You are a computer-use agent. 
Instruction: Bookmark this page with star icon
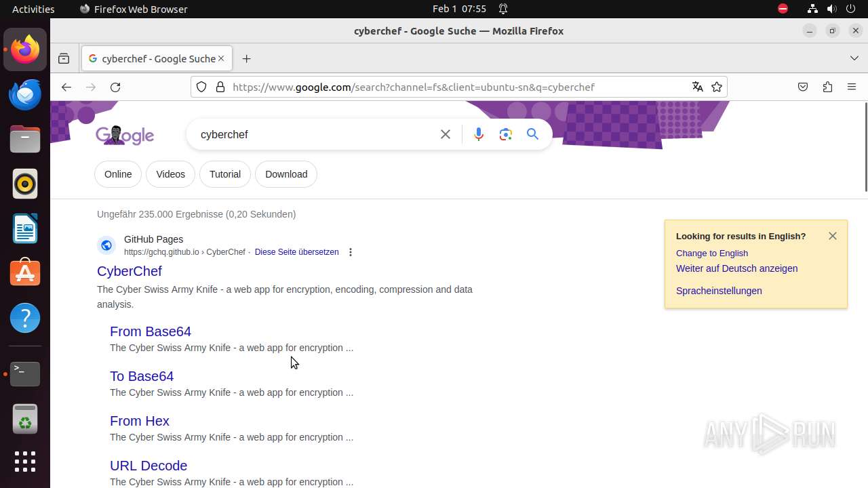point(717,87)
